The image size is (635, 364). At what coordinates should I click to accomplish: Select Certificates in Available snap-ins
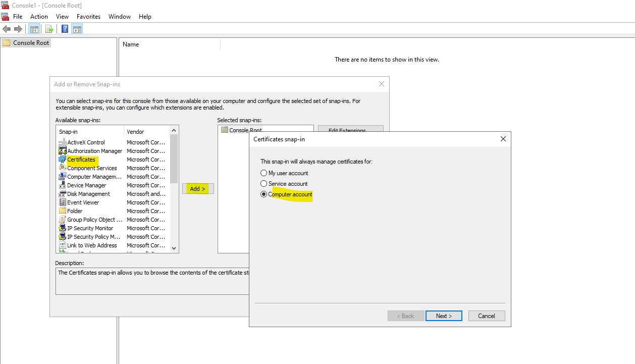[x=81, y=160]
